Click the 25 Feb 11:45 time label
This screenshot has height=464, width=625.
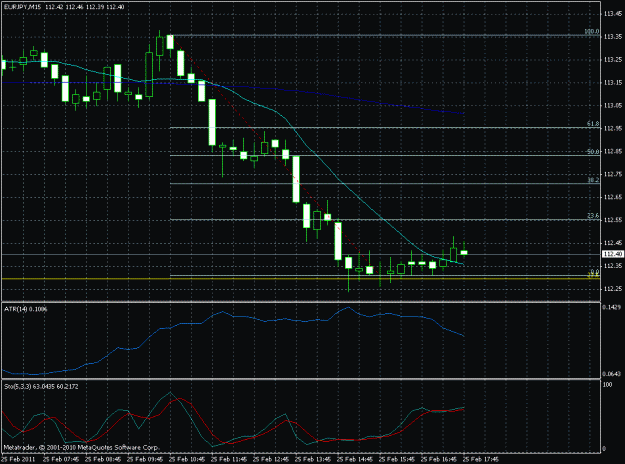[x=229, y=459]
